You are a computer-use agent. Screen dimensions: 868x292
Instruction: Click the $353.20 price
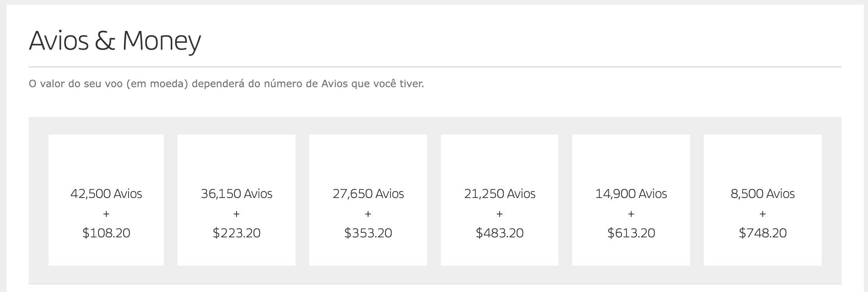pyautogui.click(x=368, y=233)
